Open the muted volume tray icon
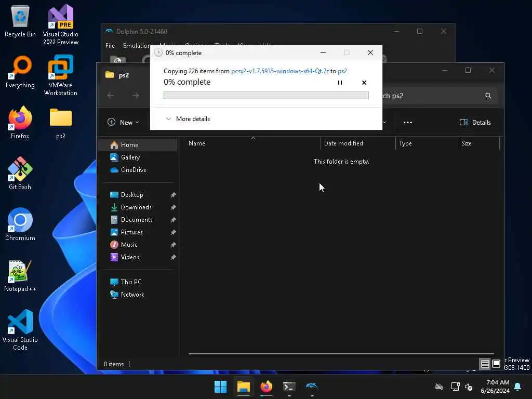Screen dimensions: 532x399 [x=469, y=387]
